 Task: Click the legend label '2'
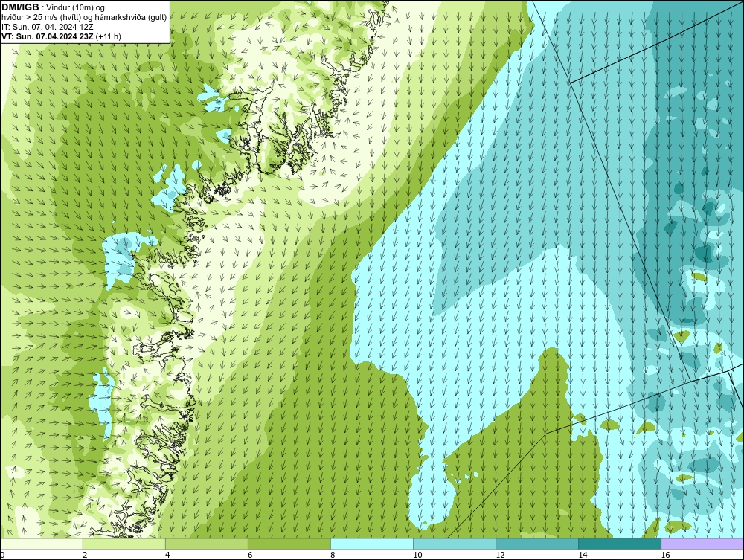click(x=85, y=555)
